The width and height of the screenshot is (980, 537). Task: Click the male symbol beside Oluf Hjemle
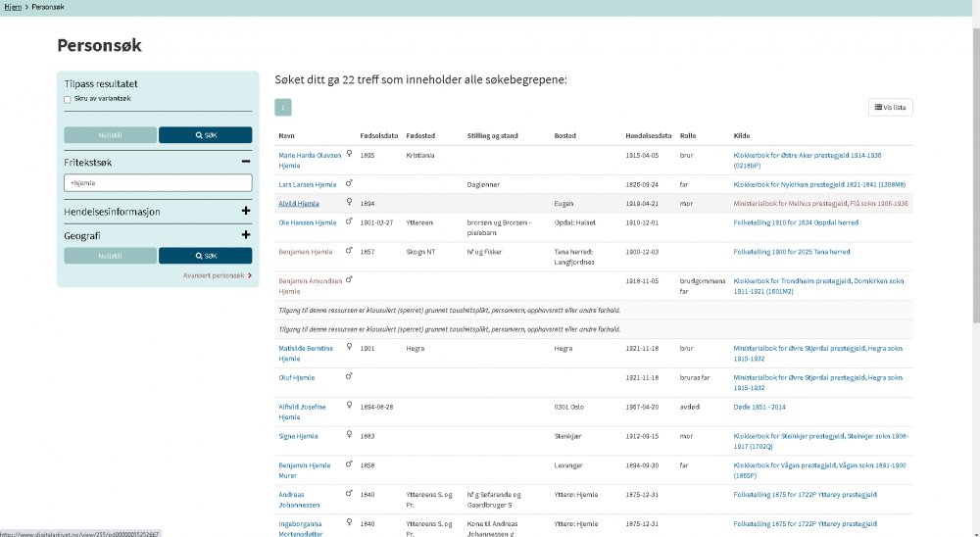[x=349, y=375]
